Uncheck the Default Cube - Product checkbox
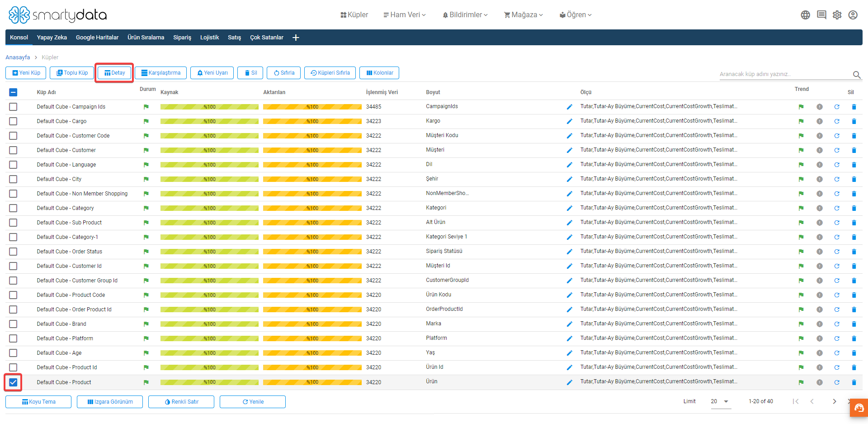The height and width of the screenshot is (424, 868). pos(13,382)
